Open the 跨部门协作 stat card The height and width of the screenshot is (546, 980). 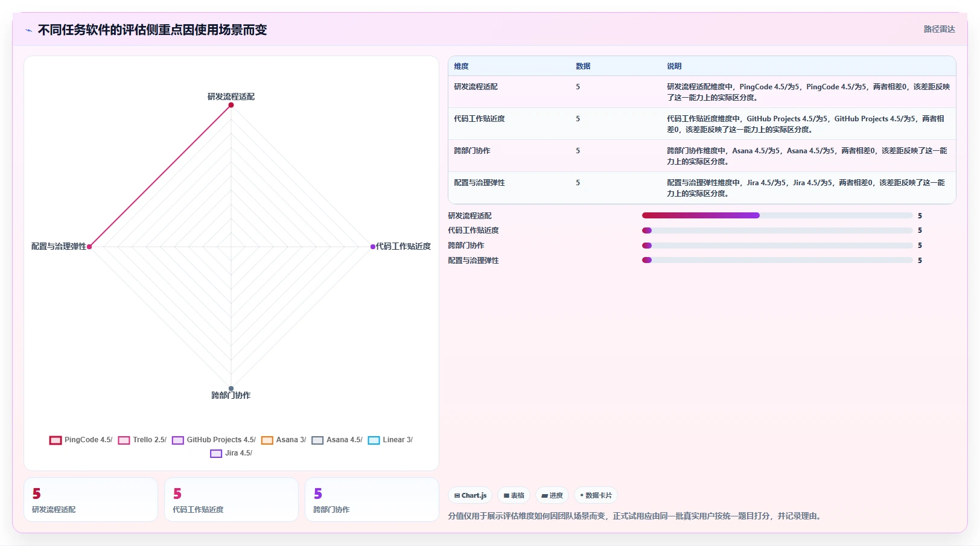point(372,500)
